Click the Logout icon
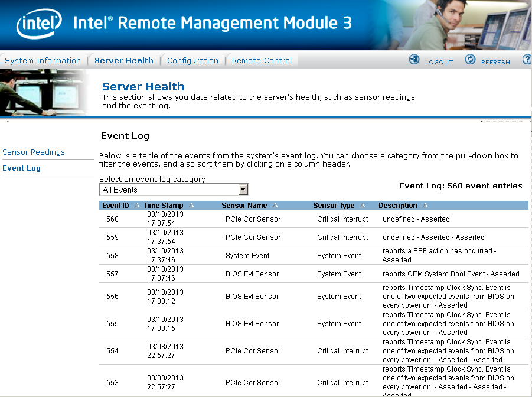This screenshot has height=397, width=532. 414,60
